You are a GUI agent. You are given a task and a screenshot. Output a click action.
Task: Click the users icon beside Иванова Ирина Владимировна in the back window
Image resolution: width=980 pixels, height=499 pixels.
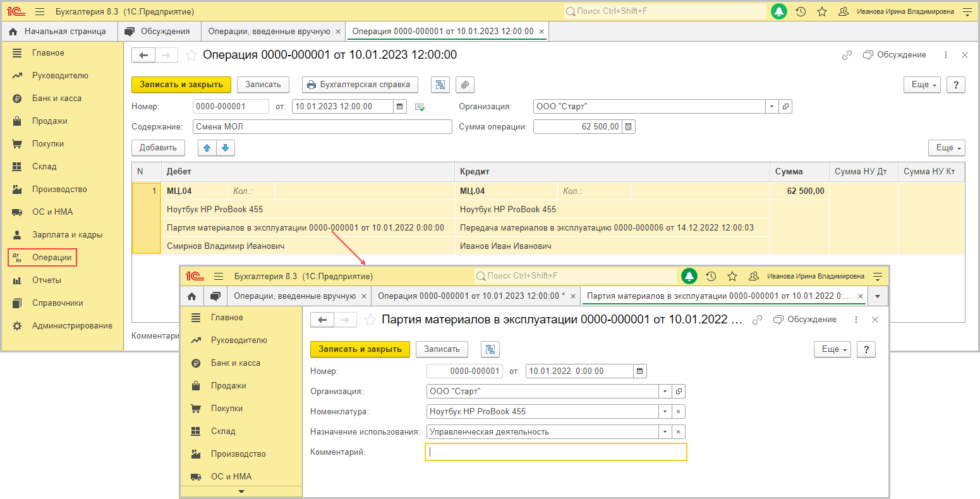point(843,11)
